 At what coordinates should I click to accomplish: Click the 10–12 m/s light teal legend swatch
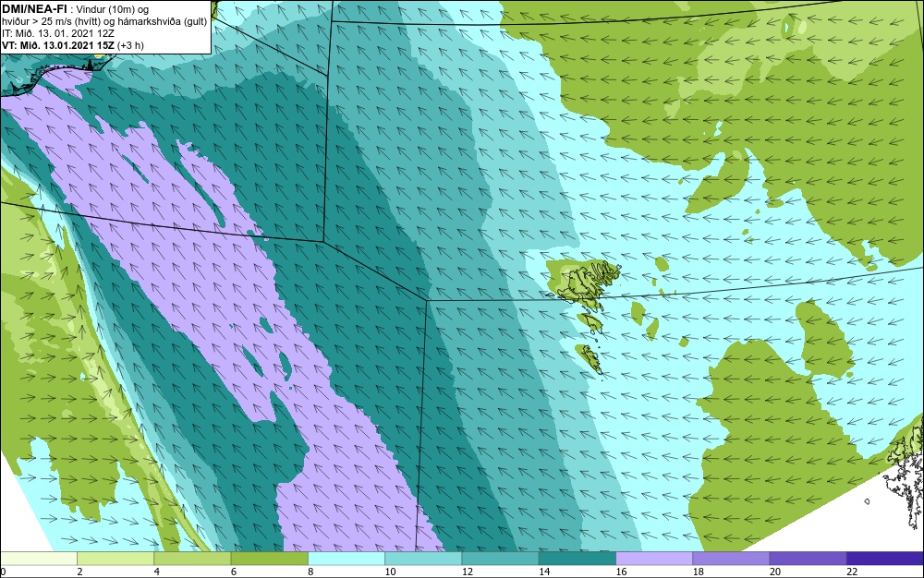click(423, 558)
